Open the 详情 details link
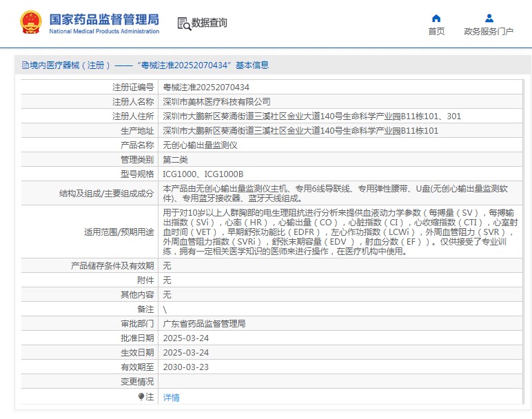Screen dimensions: 532x419 point(172,397)
